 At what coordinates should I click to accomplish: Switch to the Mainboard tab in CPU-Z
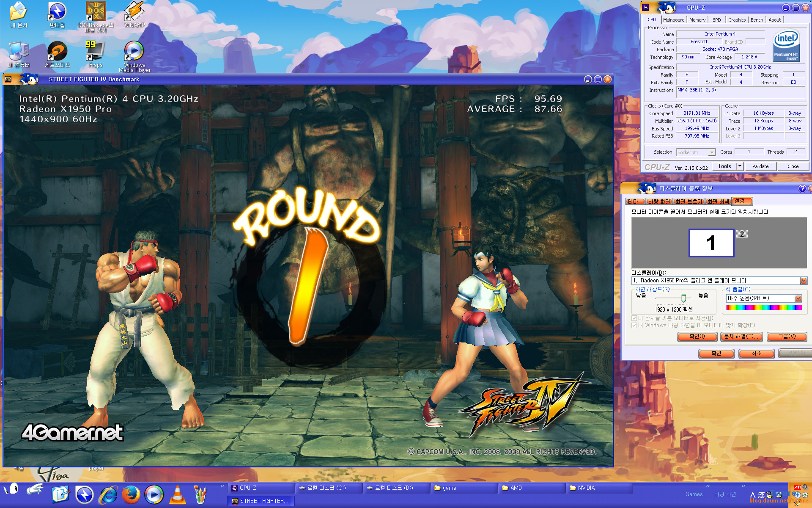[x=673, y=20]
